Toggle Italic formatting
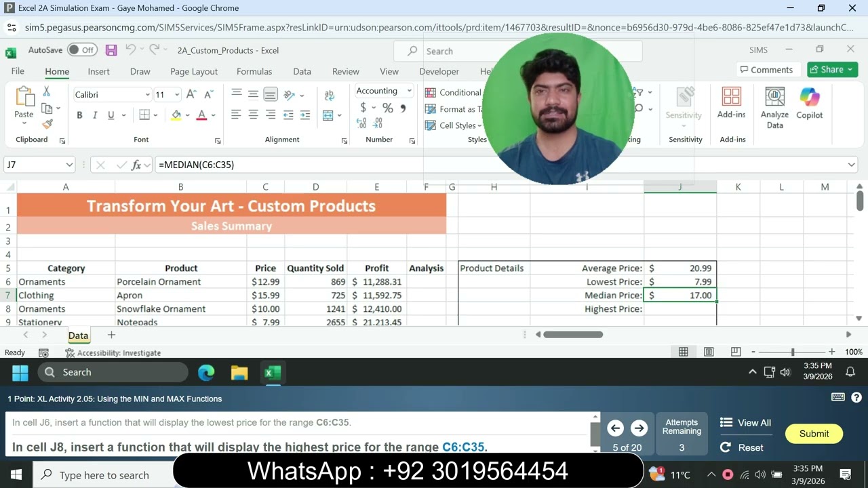This screenshot has height=488, width=868. [95, 115]
